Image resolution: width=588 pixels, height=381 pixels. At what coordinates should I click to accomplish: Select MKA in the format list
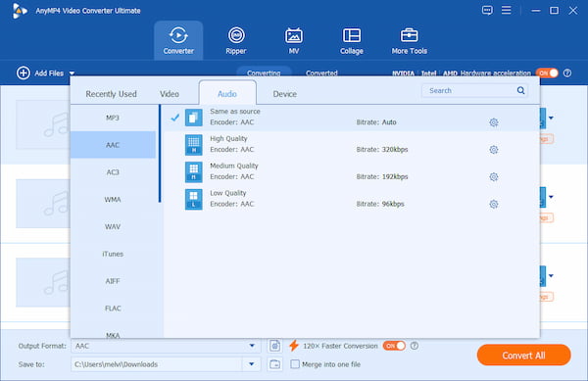pos(113,334)
